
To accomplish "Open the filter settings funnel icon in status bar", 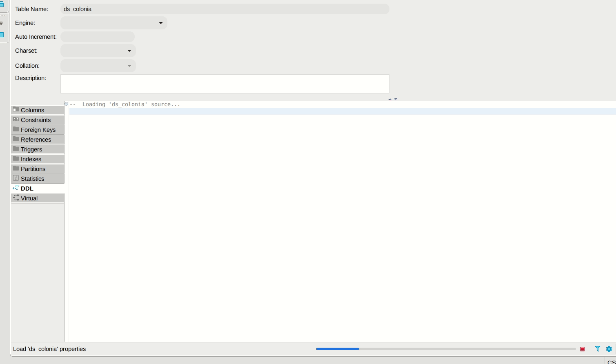I will click(x=598, y=349).
